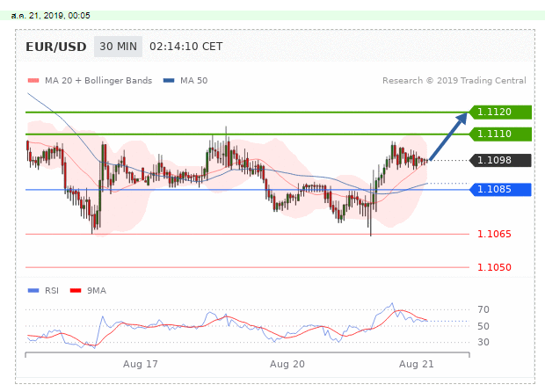The width and height of the screenshot is (545, 392).
Task: Click the Aug 17 date axis label
Action: click(x=141, y=364)
